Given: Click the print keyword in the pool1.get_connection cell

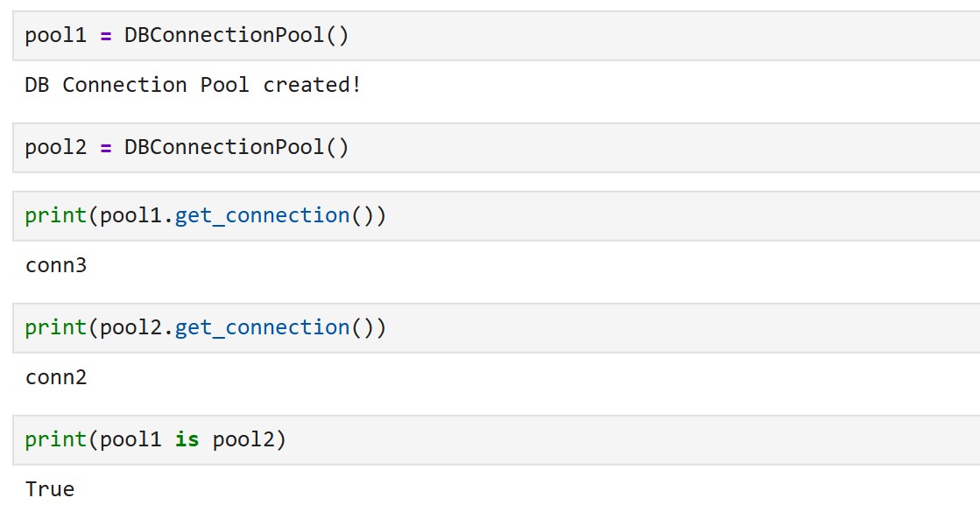Looking at the screenshot, I should tap(56, 216).
